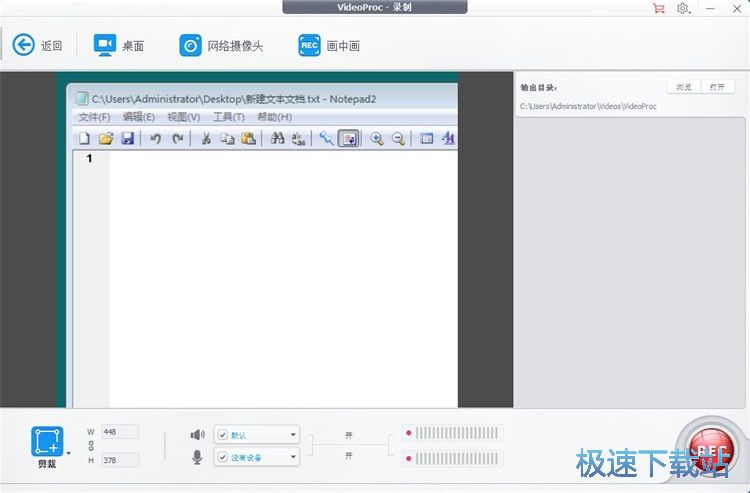Viewport: 750px width, 493px height.
Task: Click the crop height (H) input field
Action: coord(120,460)
